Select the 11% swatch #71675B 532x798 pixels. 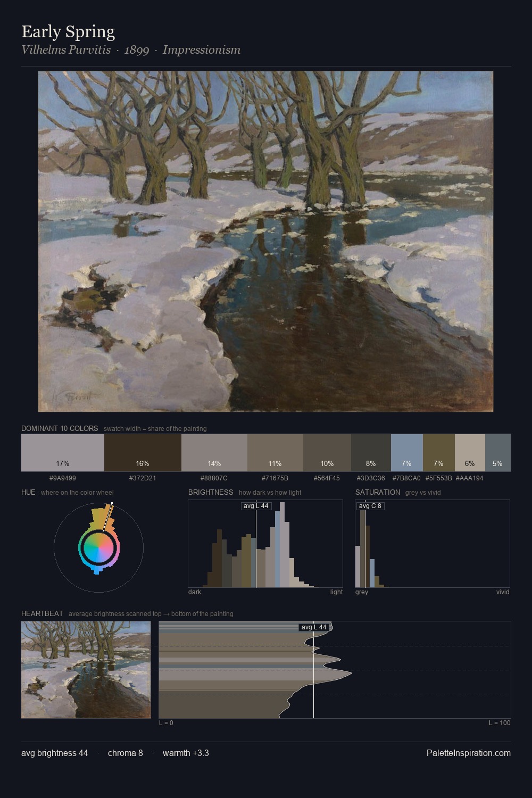275,453
